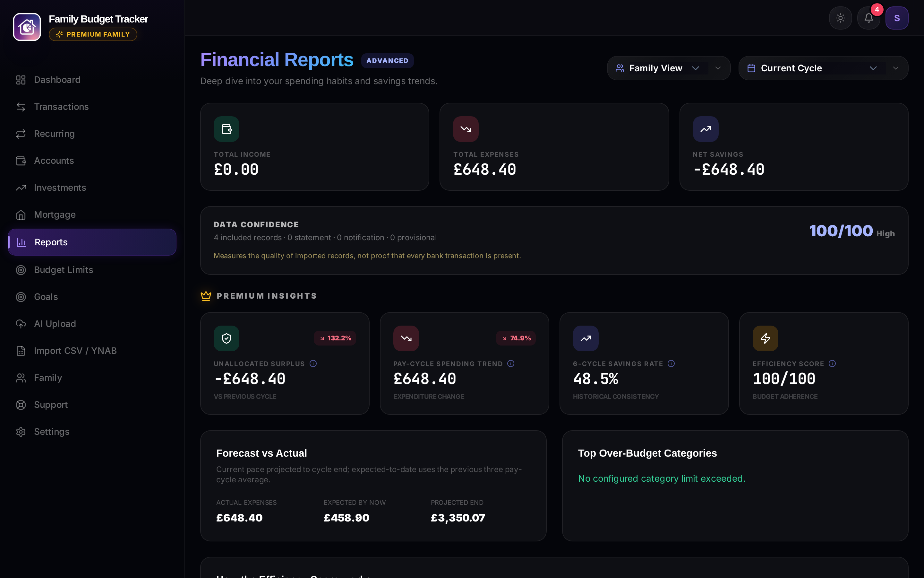This screenshot has height=578, width=924.
Task: Click the Support lifebuoy icon
Action: coord(21,405)
